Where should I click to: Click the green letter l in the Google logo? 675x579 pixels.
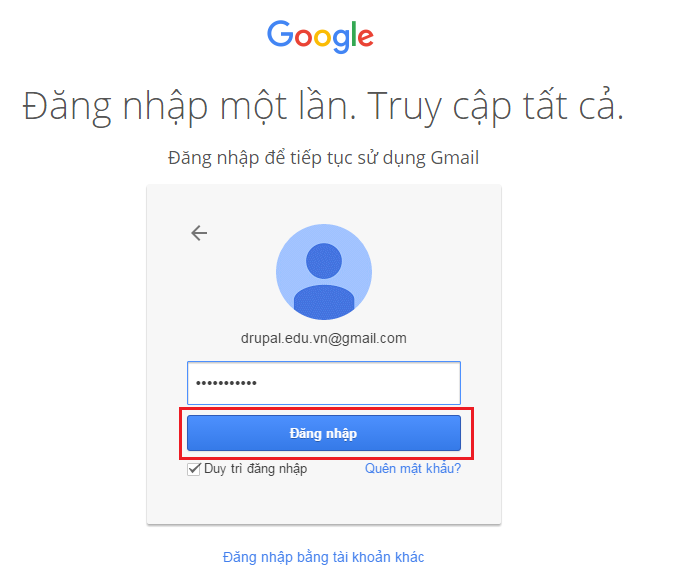(354, 34)
